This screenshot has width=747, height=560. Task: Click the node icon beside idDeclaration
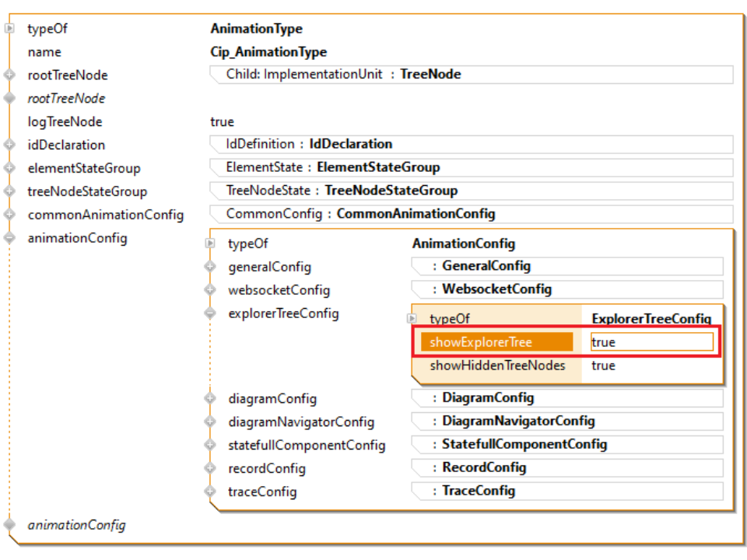pyautogui.click(x=9, y=145)
